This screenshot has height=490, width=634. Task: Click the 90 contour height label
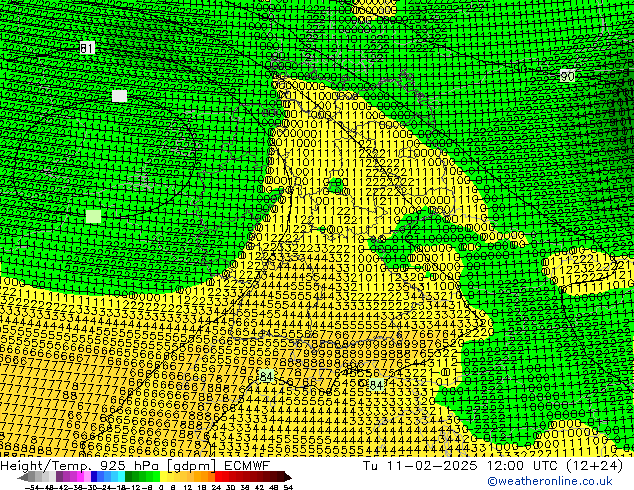[x=567, y=76]
